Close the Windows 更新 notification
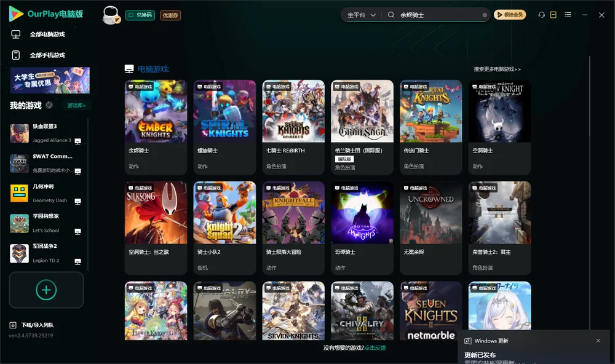Image resolution: width=615 pixels, height=364 pixels. tap(598, 341)
